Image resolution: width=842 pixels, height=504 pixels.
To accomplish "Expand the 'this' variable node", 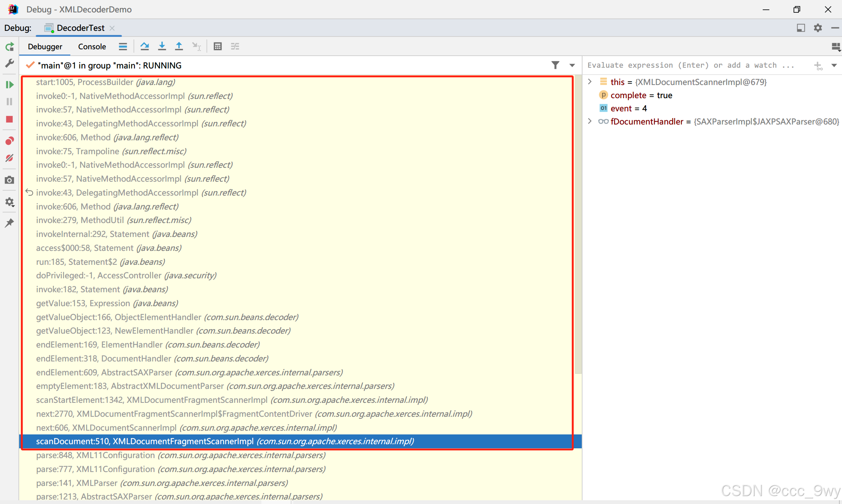I will (590, 82).
